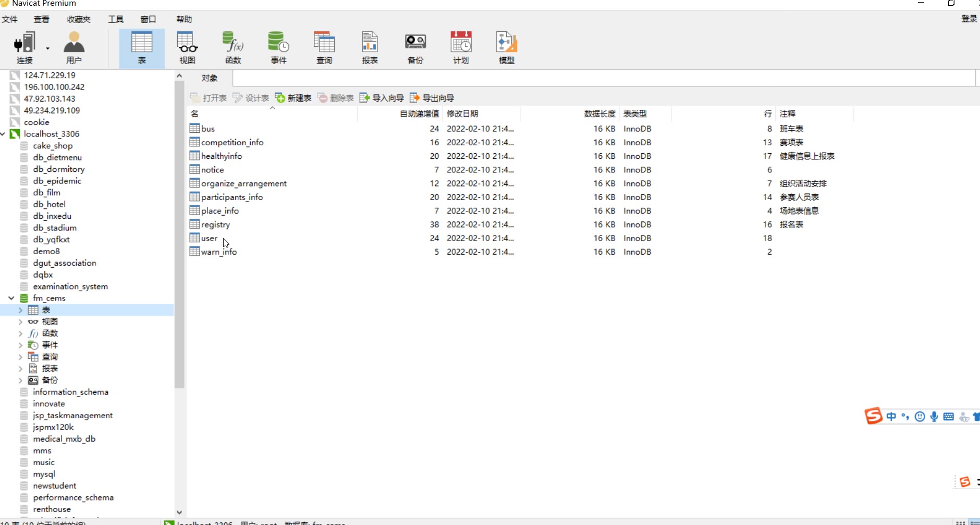Select the organize_arrangement table row

click(x=521, y=183)
